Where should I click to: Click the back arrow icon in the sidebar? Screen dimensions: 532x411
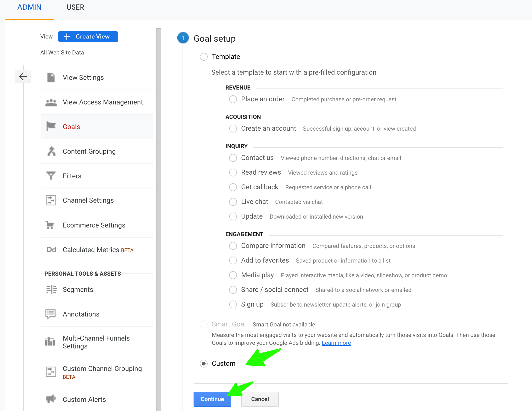[x=23, y=76]
